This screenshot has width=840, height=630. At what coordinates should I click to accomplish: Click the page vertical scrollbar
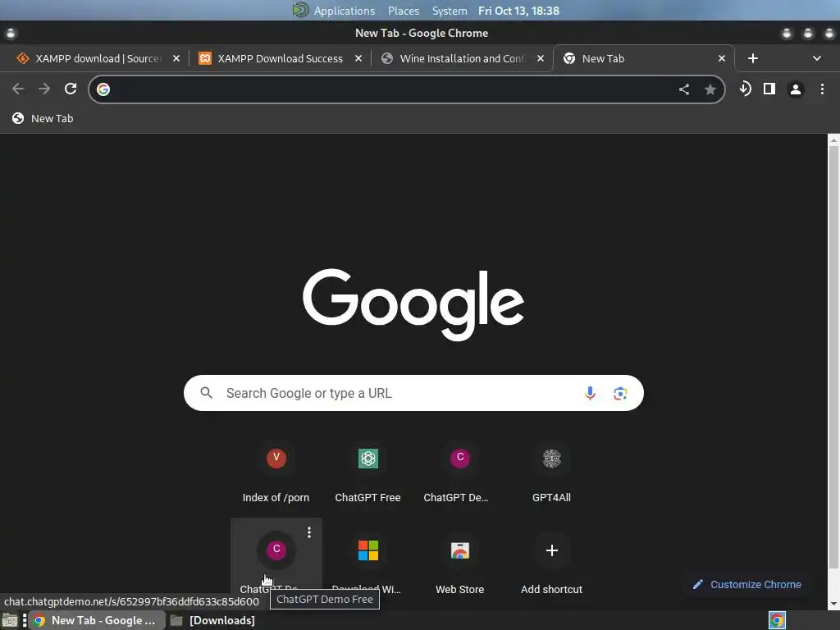coord(833,359)
